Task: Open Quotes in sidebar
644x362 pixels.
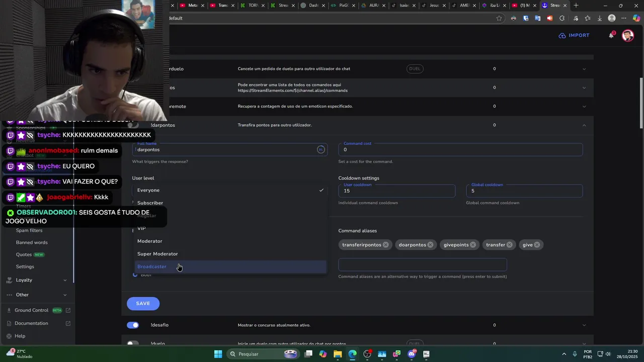Action: point(24,254)
